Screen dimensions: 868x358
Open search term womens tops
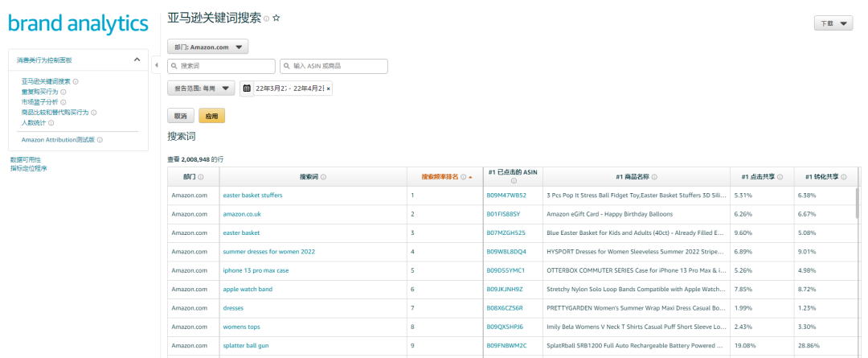tap(241, 327)
